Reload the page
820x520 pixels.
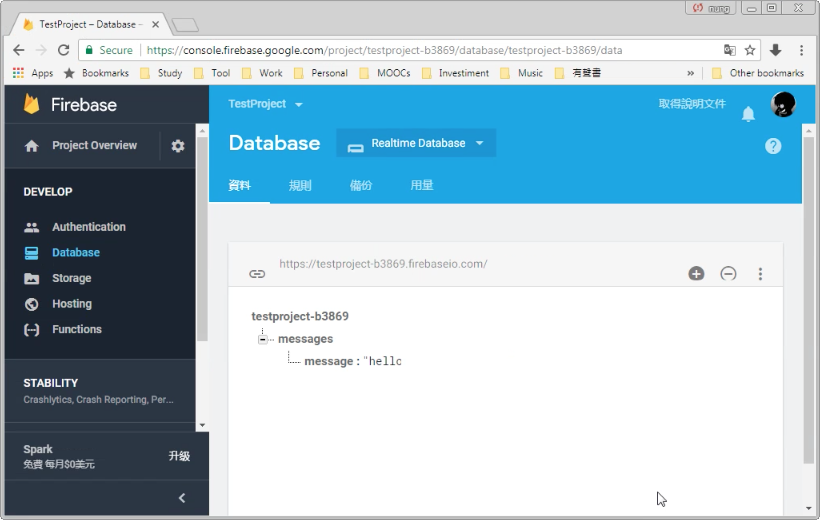(x=63, y=50)
